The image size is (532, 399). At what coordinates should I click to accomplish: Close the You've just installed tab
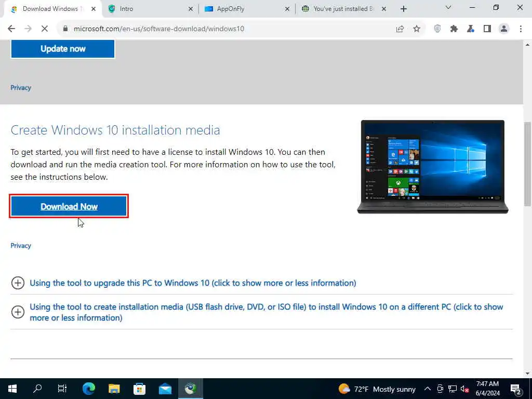point(384,9)
